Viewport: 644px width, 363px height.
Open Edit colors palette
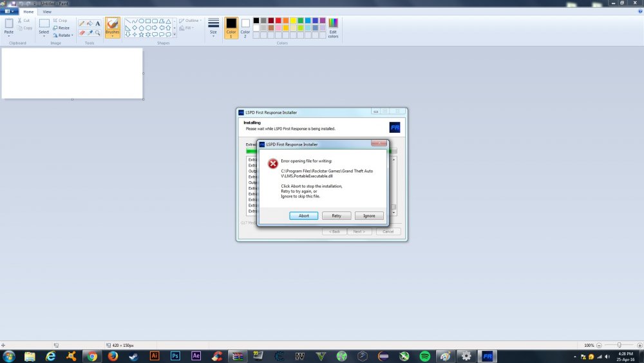333,28
